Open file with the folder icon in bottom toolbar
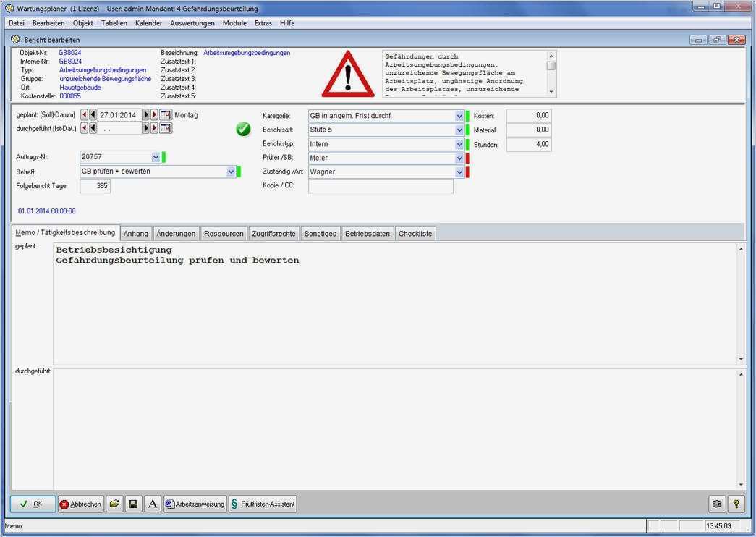 (114, 504)
